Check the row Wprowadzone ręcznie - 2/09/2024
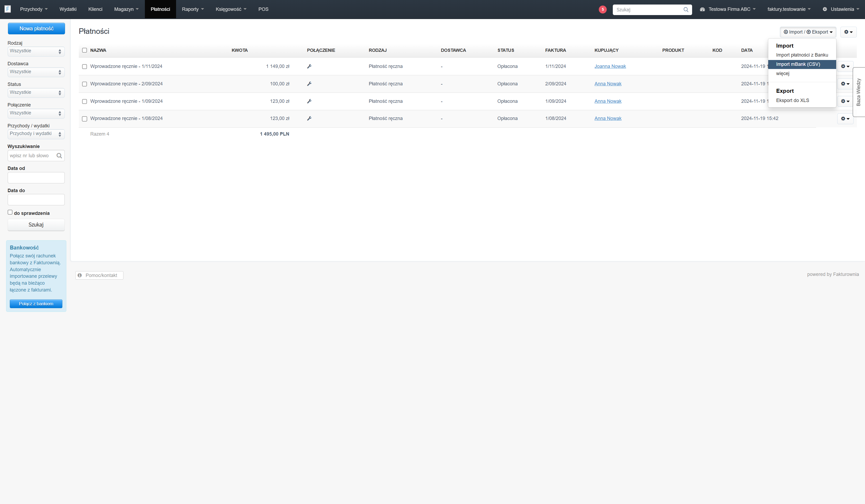The height and width of the screenshot is (504, 865). point(84,84)
